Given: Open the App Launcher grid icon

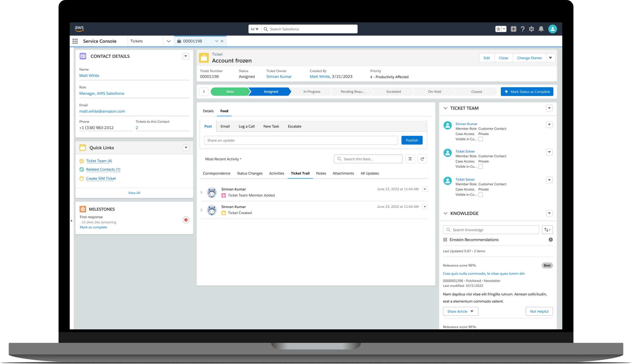Looking at the screenshot, I should (75, 41).
